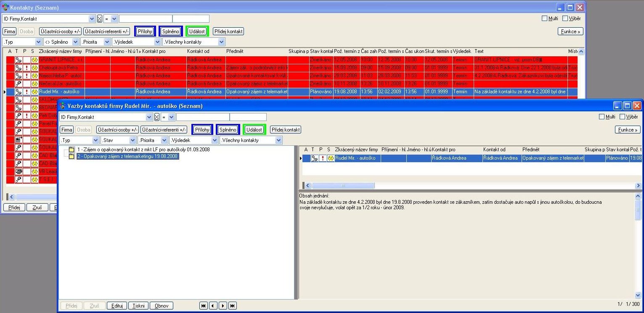Enable Výběr checkbox in Kontakty window

click(565, 18)
